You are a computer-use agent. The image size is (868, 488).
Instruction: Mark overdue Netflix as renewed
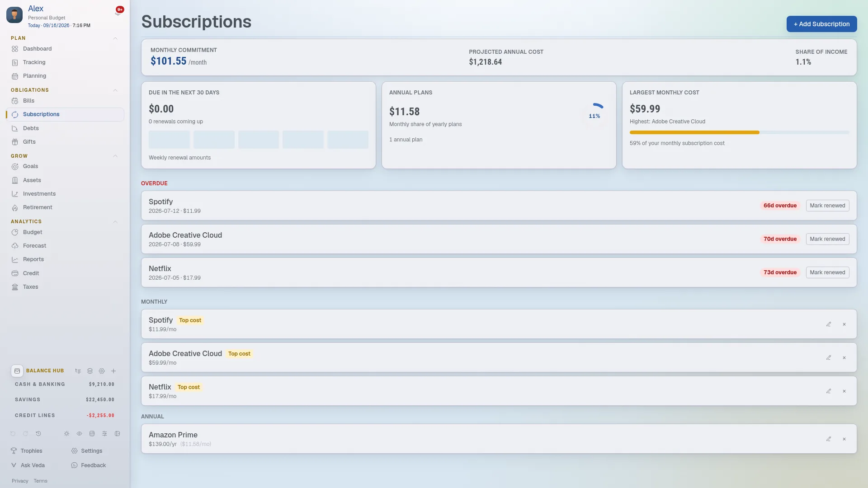[x=827, y=272]
